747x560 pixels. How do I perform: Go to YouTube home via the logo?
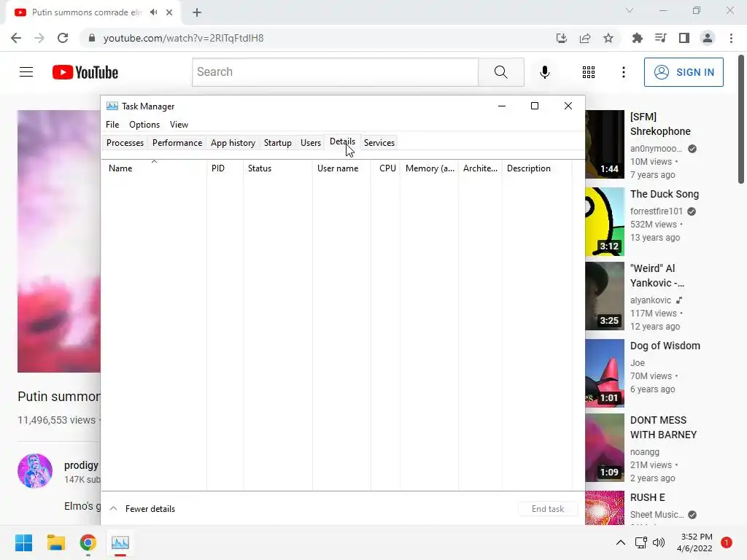coord(85,72)
